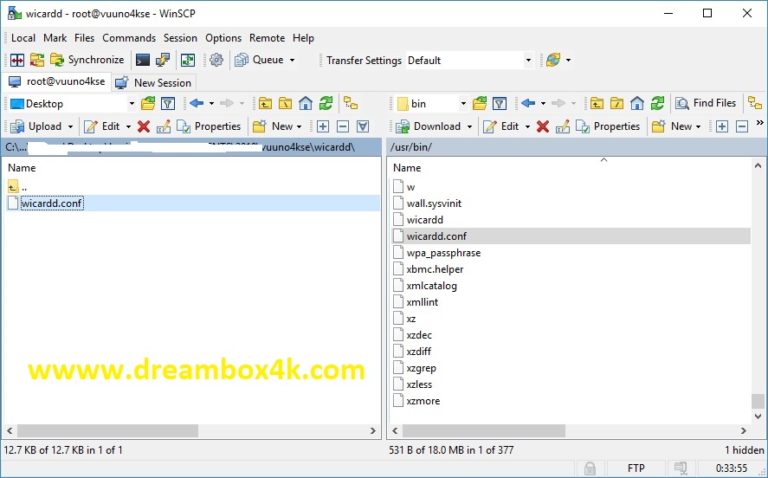Switch to root@vuuno4kse session tab
The width and height of the screenshot is (768, 478).
[57, 82]
